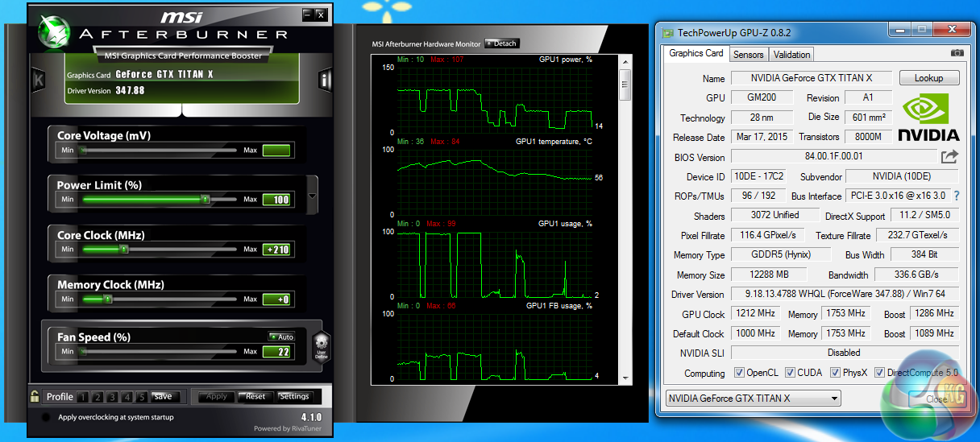Click the Boost value 1286 MHz
980x442 pixels.
point(934,313)
